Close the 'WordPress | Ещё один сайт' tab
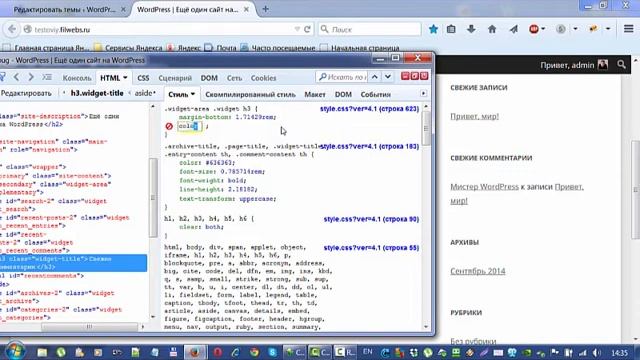 [x=246, y=9]
